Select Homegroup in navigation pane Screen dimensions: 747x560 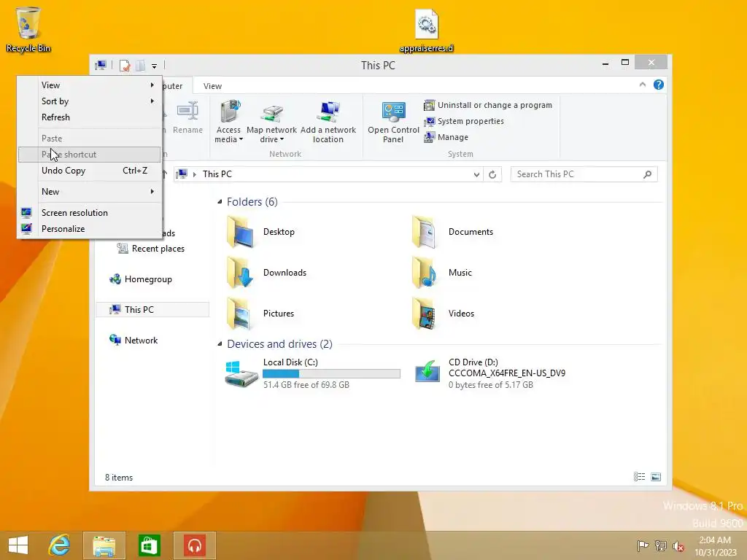[x=141, y=279]
